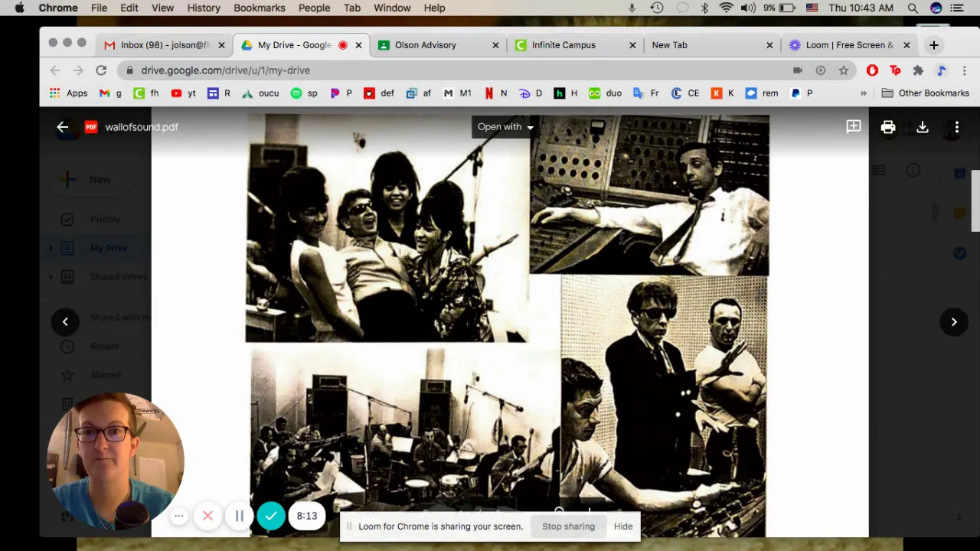Switch to the Loom Free Screen tab
The height and width of the screenshot is (551, 980).
[x=850, y=45]
